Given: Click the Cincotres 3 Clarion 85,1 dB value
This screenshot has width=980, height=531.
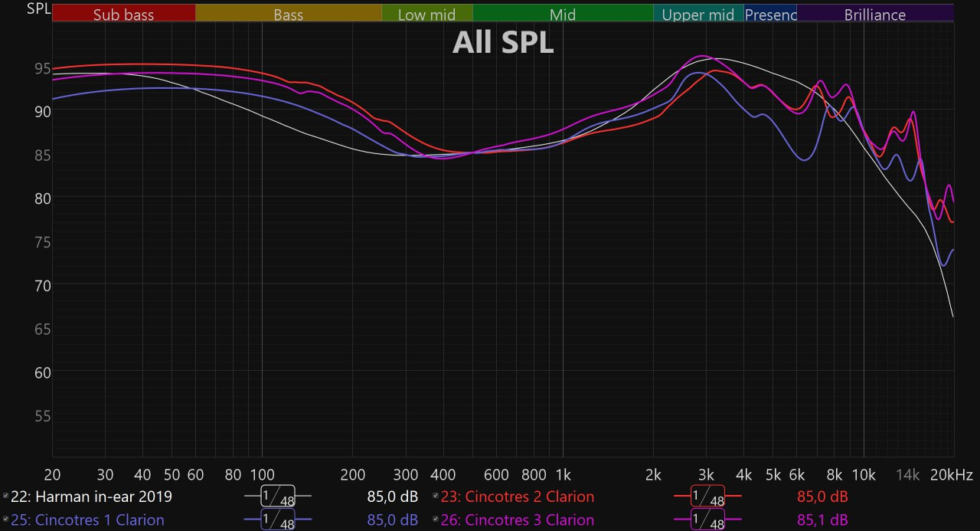Looking at the screenshot, I should 822,520.
